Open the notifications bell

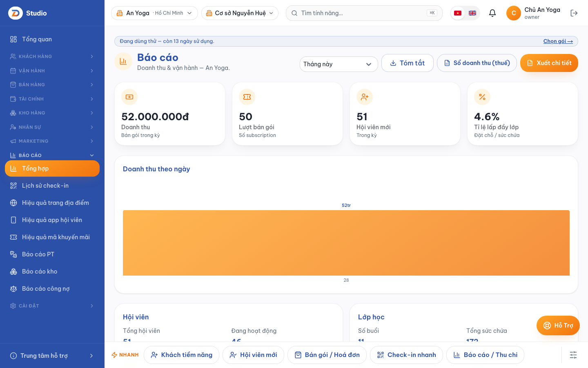point(492,13)
